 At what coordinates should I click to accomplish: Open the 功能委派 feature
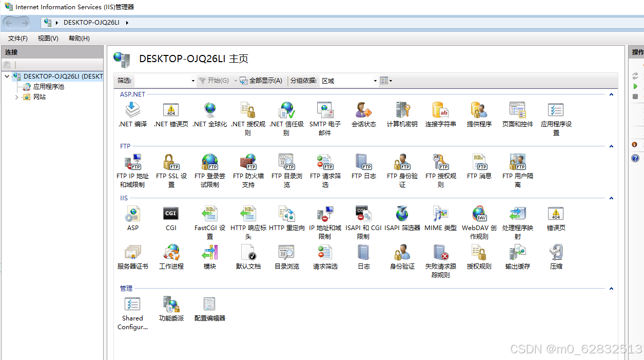point(171,309)
